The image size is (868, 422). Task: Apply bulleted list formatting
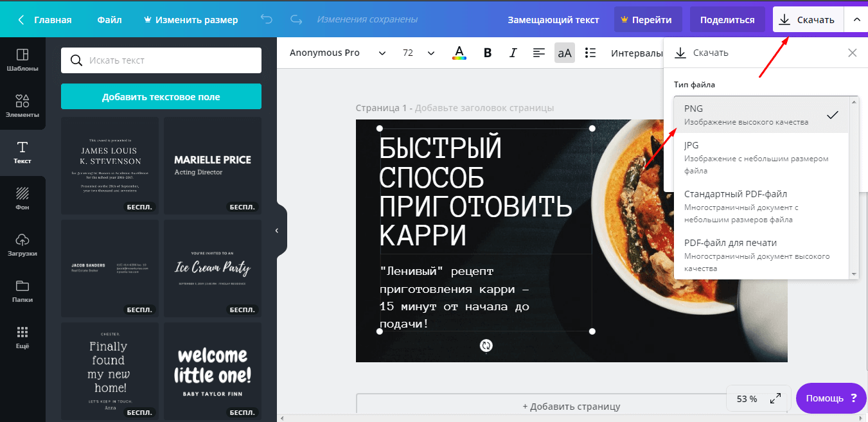point(591,53)
